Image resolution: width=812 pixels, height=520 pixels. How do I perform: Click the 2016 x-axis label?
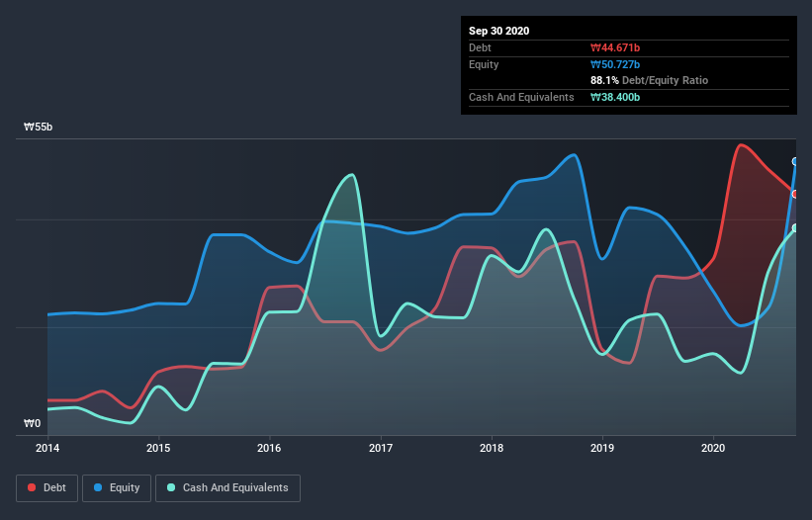(x=269, y=448)
